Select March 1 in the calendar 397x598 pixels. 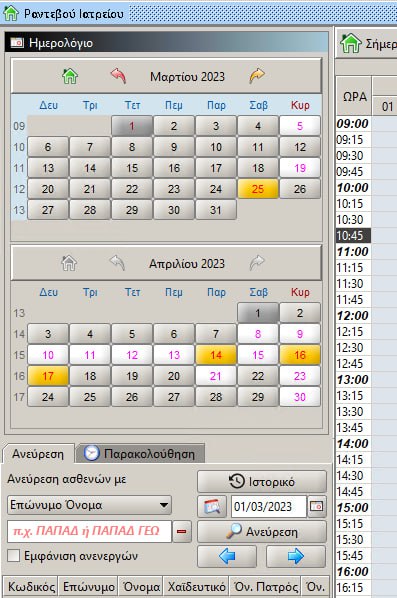[x=132, y=126]
